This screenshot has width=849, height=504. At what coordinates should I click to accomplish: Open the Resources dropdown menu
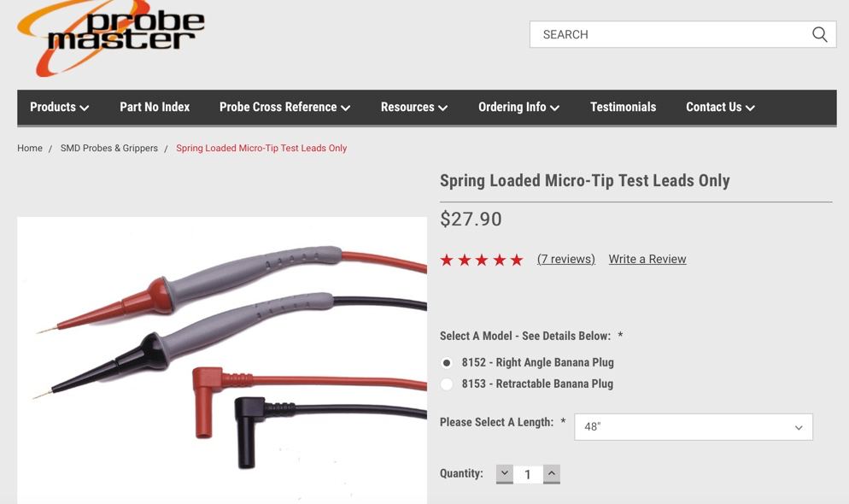(414, 107)
